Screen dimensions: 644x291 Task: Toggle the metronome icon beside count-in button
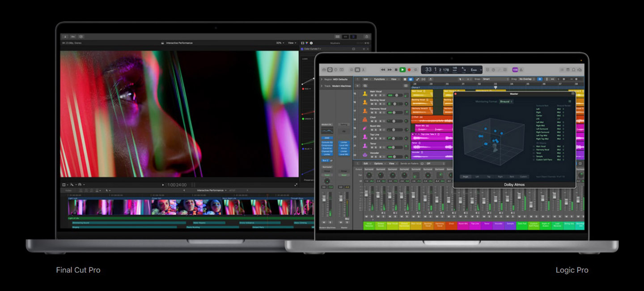(521, 70)
